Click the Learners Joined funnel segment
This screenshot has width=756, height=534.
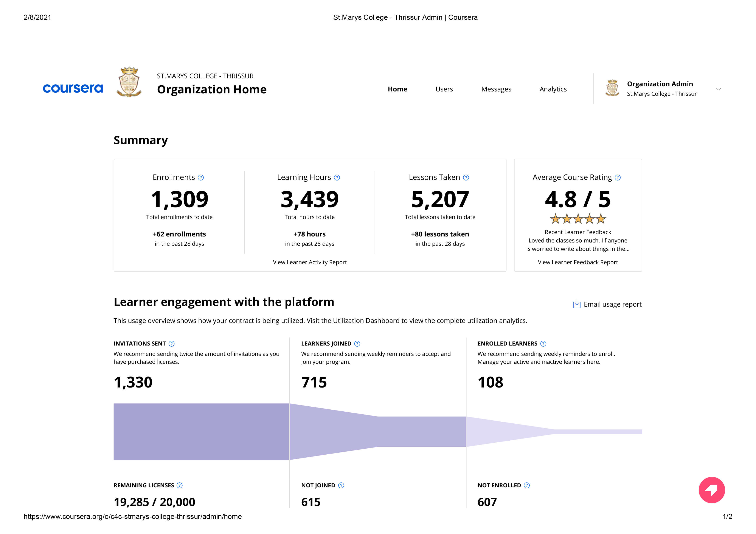[378, 432]
